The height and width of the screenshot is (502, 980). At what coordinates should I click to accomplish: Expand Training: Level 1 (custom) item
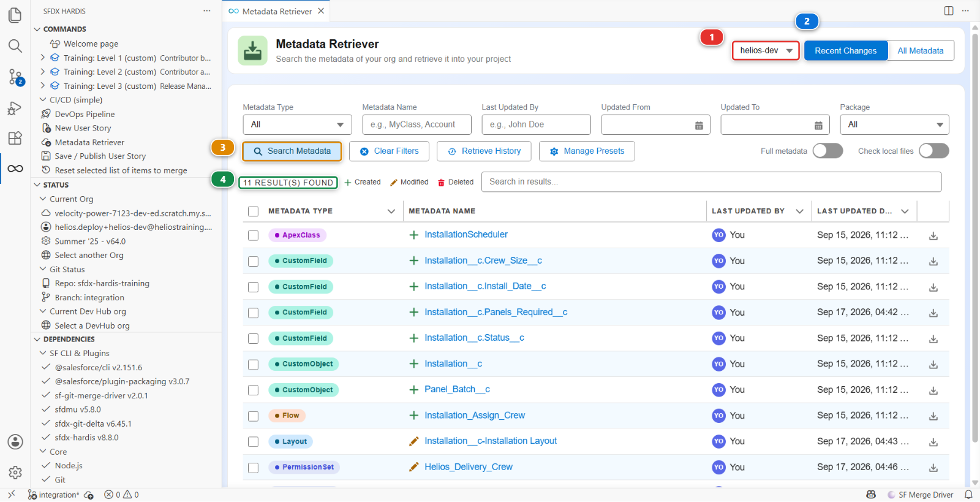pyautogui.click(x=42, y=58)
